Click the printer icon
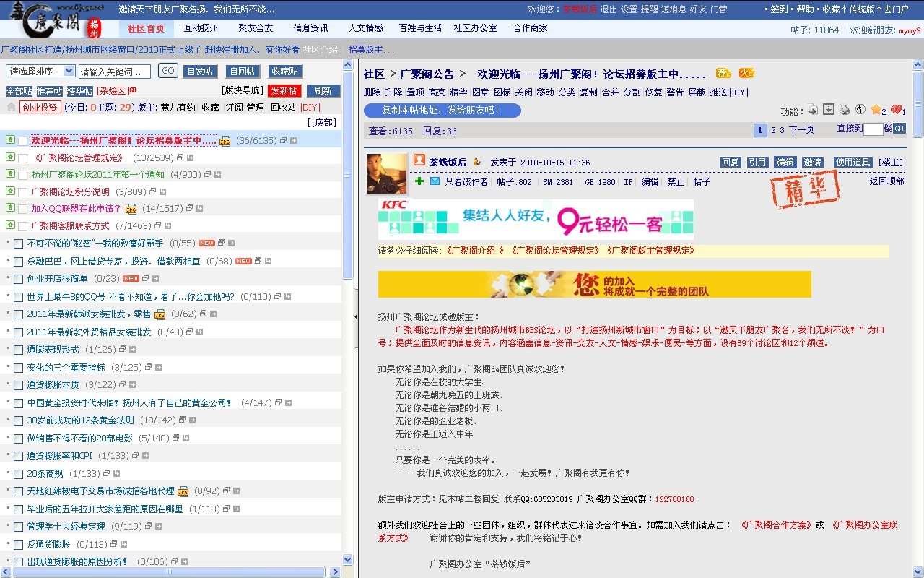This screenshot has width=924, height=578. [x=844, y=110]
